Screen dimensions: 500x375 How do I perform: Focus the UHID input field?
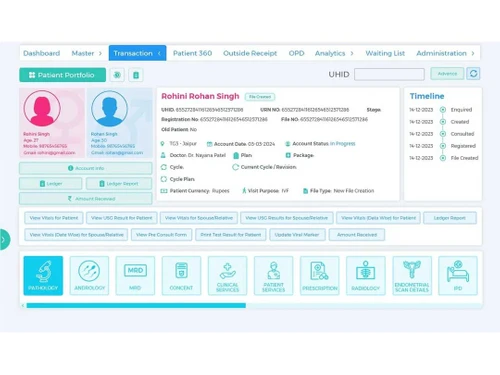click(x=389, y=74)
